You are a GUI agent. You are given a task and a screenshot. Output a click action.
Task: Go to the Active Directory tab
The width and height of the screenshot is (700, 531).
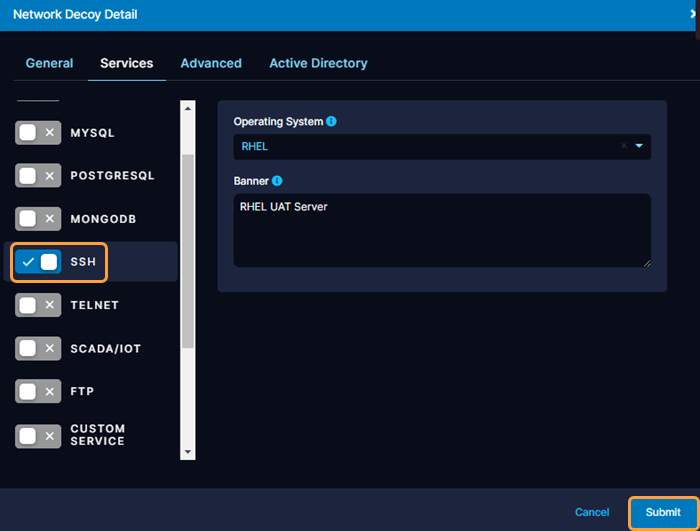click(x=318, y=63)
